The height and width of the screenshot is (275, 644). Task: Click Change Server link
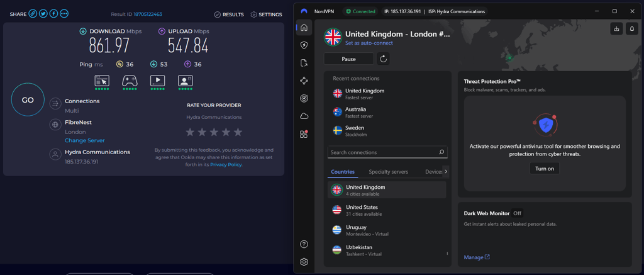85,140
